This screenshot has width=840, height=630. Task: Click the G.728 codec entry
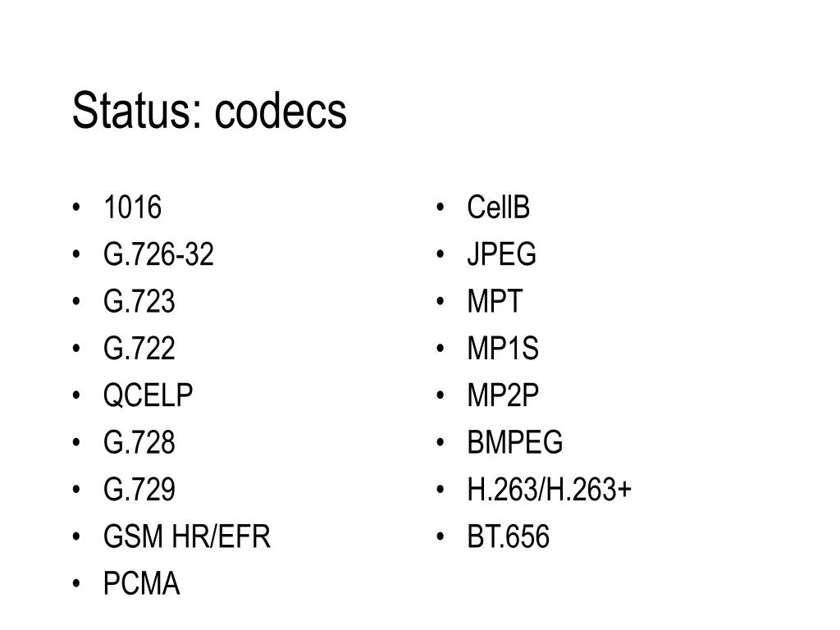139,442
